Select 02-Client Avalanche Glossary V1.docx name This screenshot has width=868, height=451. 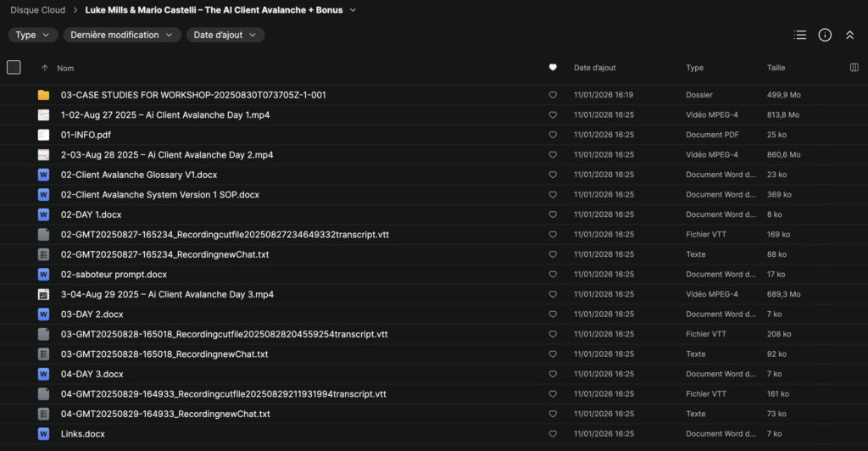coord(139,175)
